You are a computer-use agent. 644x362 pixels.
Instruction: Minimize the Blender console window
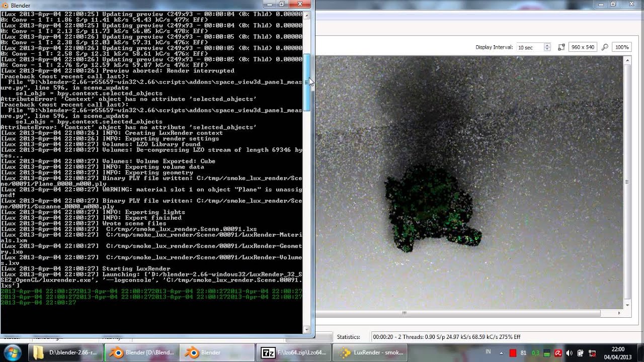point(269,4)
